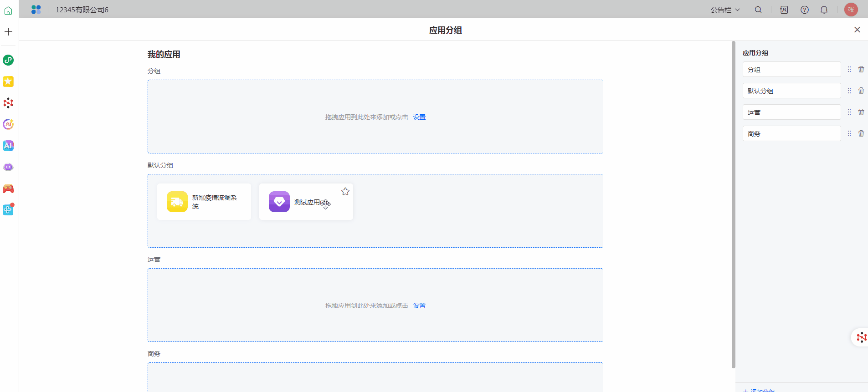Click the 默认分组 name input field

[x=791, y=91]
